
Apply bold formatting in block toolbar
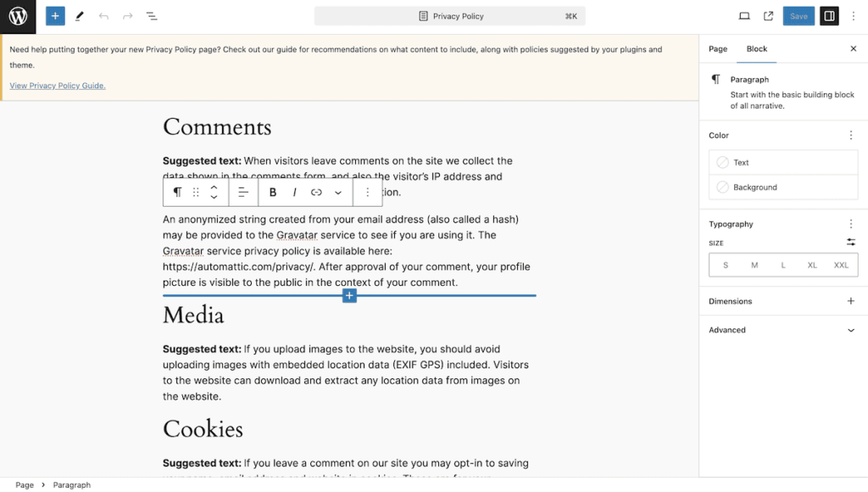point(273,193)
